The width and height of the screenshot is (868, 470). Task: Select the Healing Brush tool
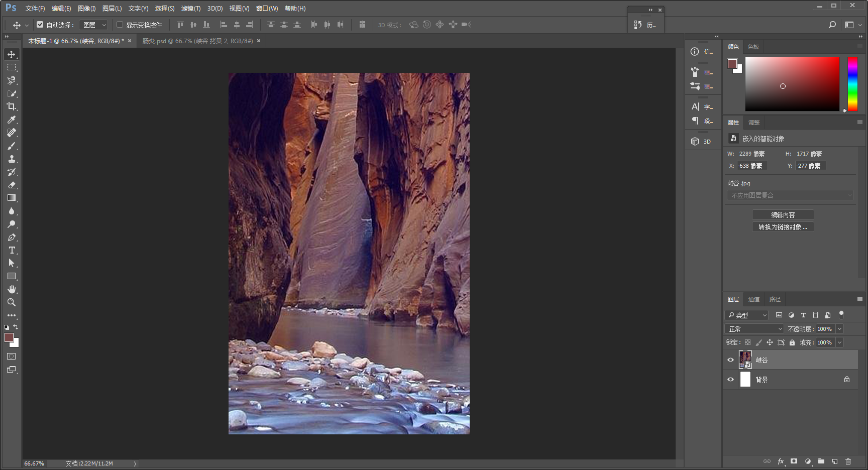click(12, 133)
